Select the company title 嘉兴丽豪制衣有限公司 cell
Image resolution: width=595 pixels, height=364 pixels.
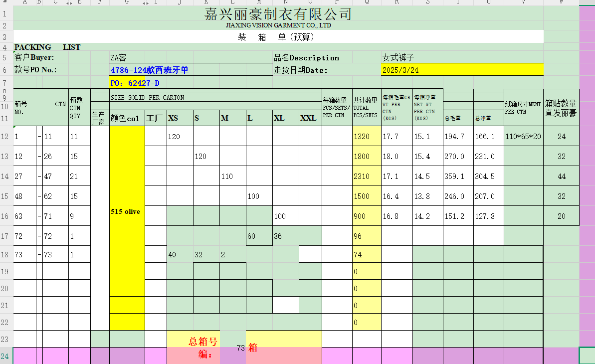pyautogui.click(x=278, y=13)
